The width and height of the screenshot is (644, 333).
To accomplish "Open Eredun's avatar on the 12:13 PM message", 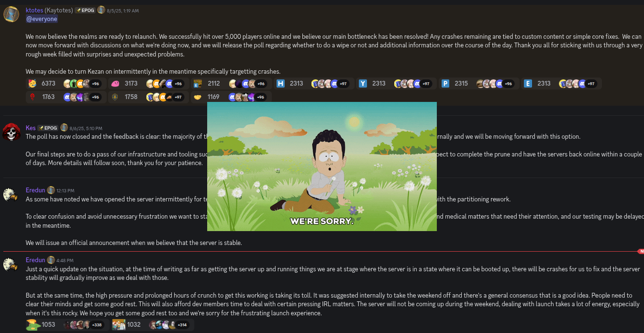I will click(x=11, y=194).
